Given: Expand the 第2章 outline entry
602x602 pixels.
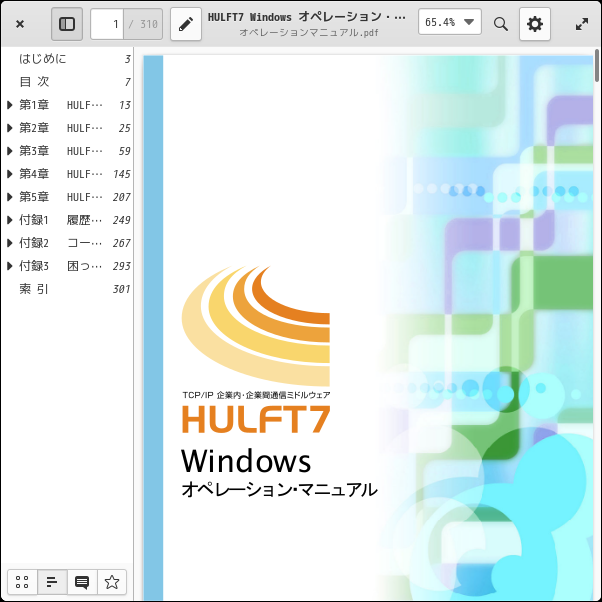Looking at the screenshot, I should [10, 128].
